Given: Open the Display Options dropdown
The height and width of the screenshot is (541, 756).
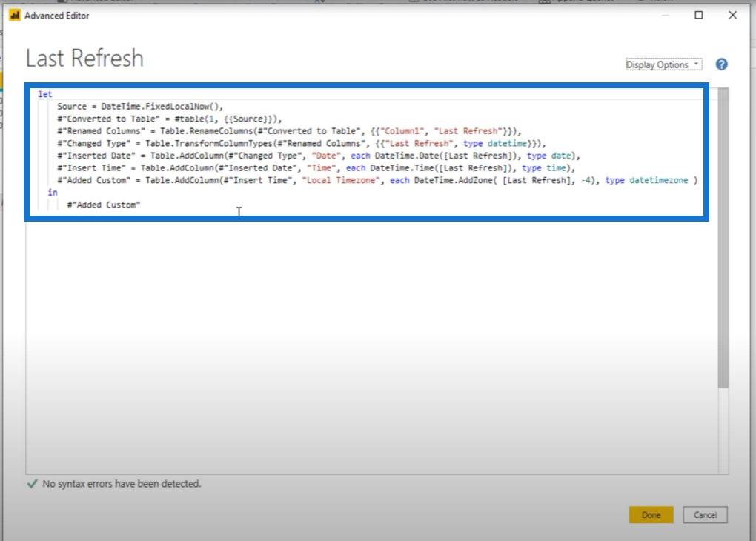Looking at the screenshot, I should 663,64.
